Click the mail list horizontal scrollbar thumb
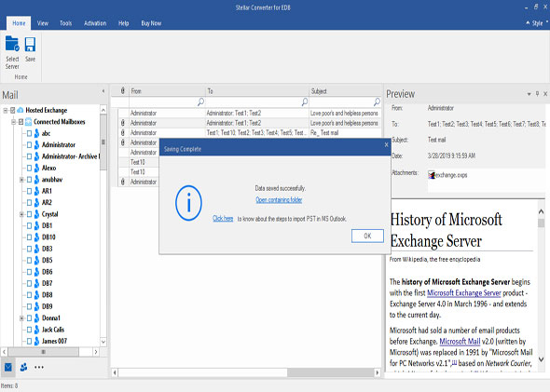Screen dimensions: 550x392 pyautogui.click(x=330, y=372)
